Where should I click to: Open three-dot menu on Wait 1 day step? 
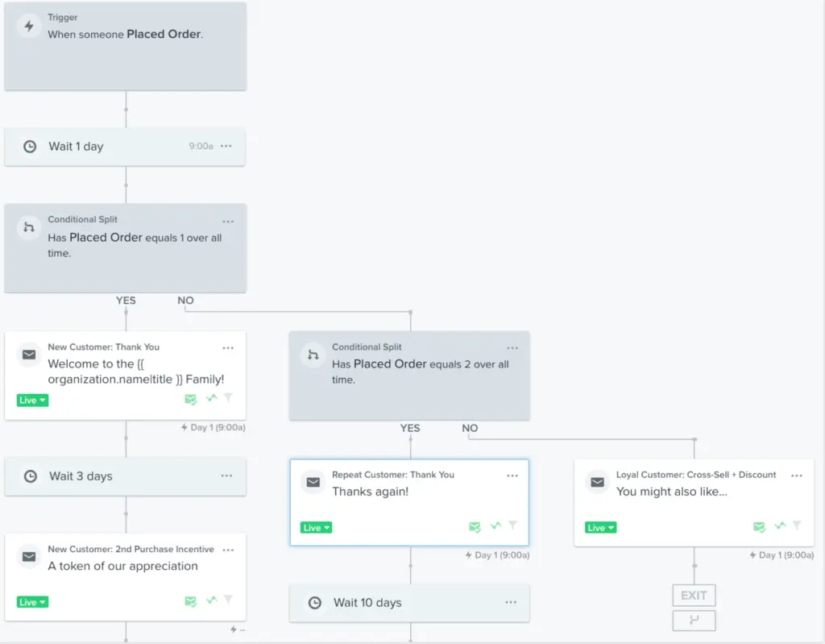226,146
